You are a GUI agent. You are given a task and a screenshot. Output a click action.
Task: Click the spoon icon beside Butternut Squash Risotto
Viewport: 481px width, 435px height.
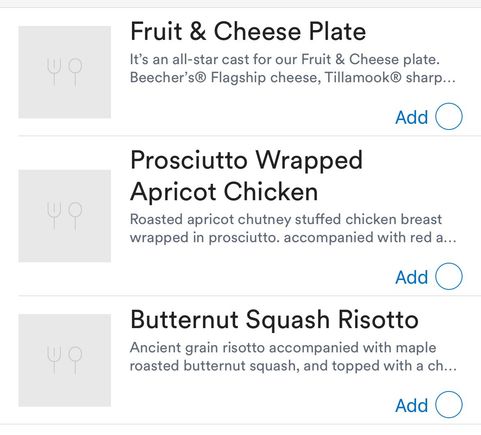click(x=75, y=360)
